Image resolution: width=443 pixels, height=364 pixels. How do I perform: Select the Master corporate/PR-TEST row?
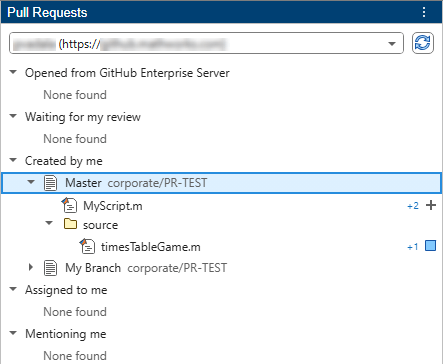[221, 183]
